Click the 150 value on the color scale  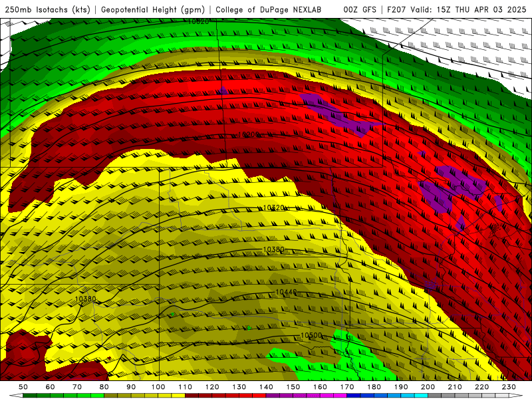click(293, 387)
